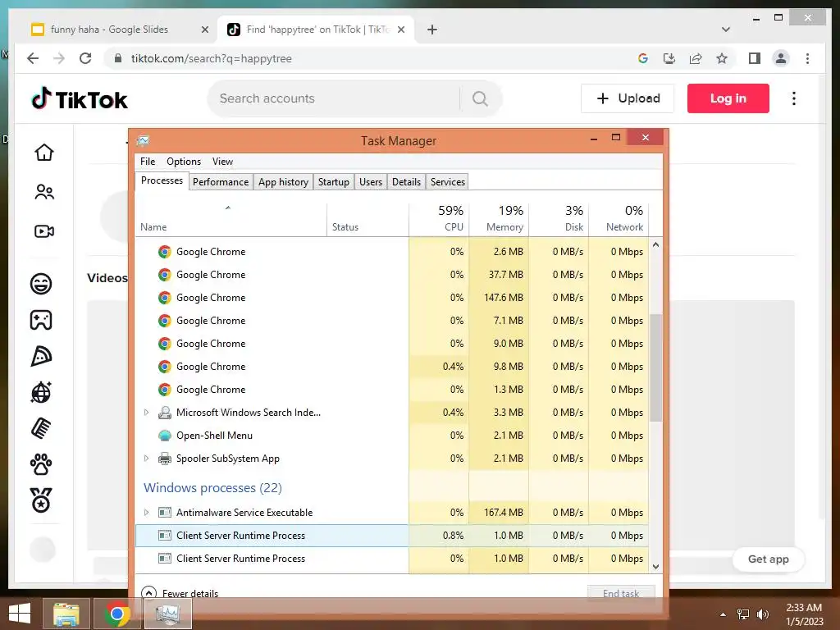
Task: Go back in Chrome history
Action: (x=33, y=58)
